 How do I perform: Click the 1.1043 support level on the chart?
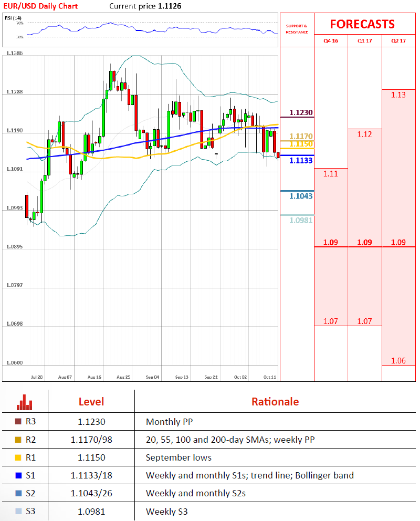pyautogui.click(x=301, y=196)
